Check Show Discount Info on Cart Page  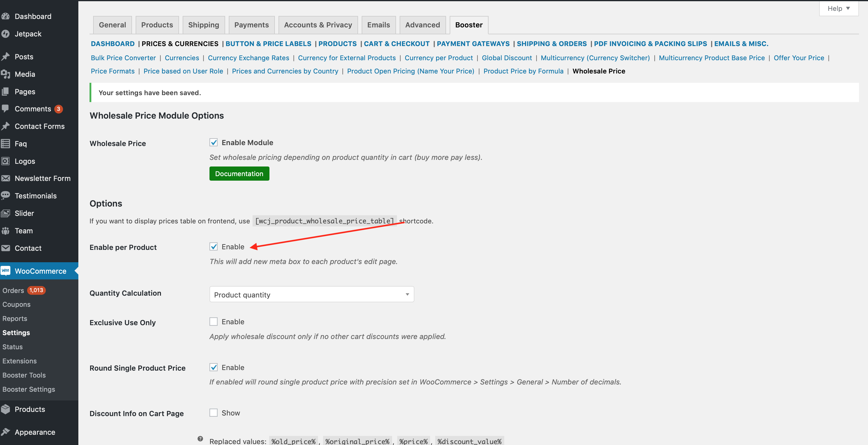[x=214, y=413]
